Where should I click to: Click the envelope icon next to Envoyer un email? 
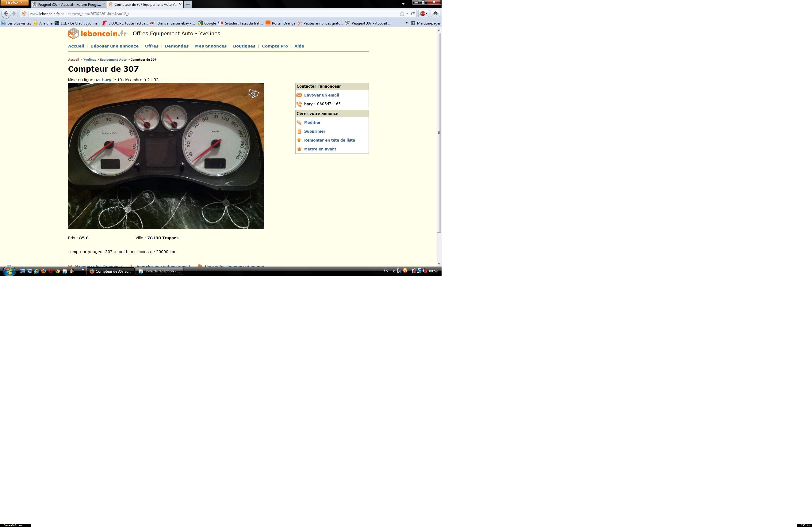[x=299, y=95]
